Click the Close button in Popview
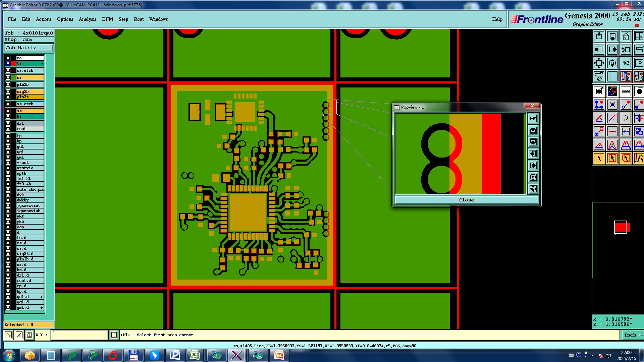Screen dimensions: 644x362 tap(466, 200)
